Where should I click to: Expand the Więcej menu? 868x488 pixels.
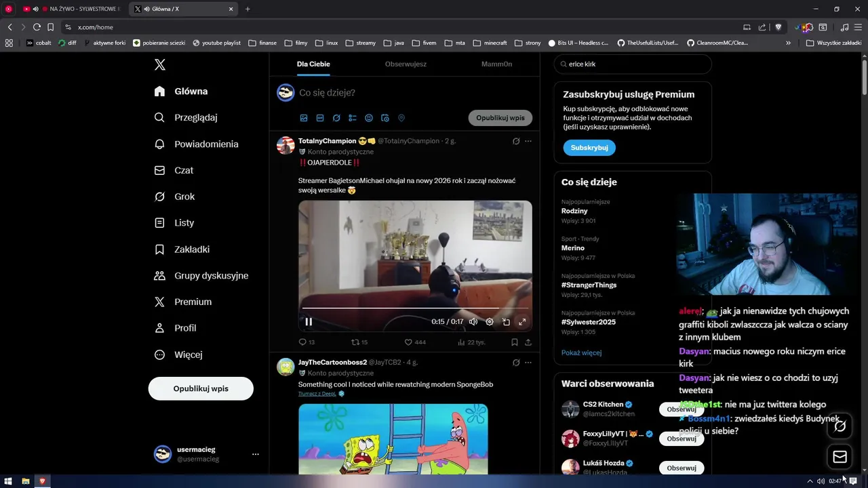coord(178,354)
